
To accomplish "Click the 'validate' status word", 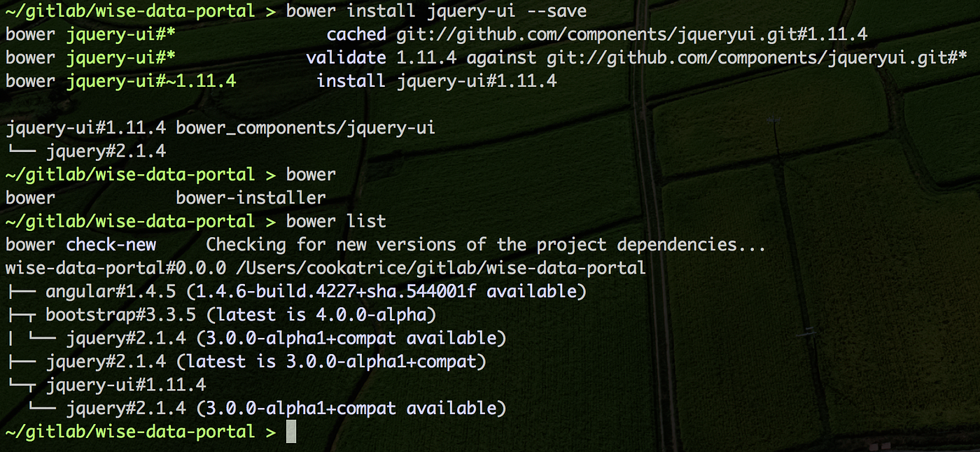I will point(346,57).
